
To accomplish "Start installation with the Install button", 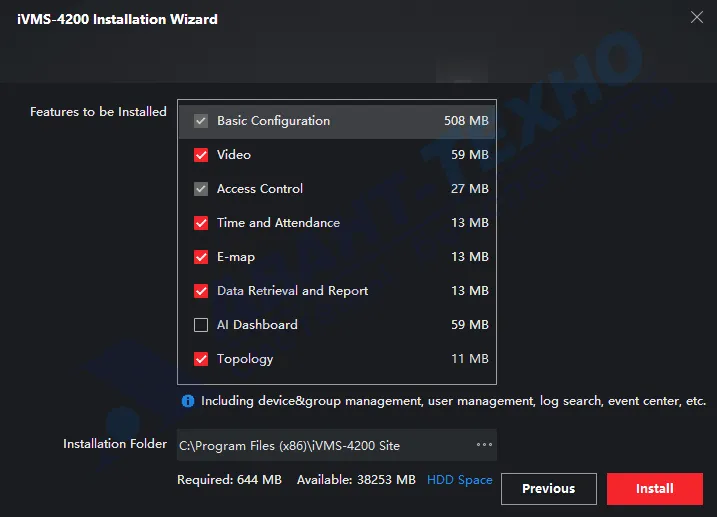I will (654, 489).
